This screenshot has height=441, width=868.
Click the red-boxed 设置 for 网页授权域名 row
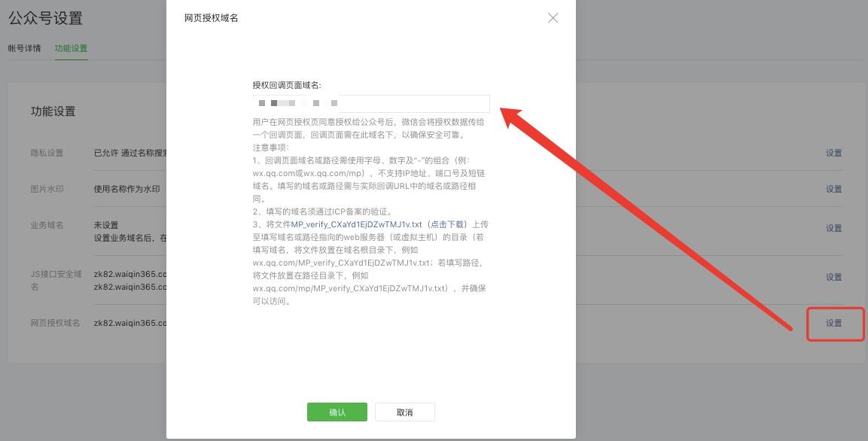point(833,323)
